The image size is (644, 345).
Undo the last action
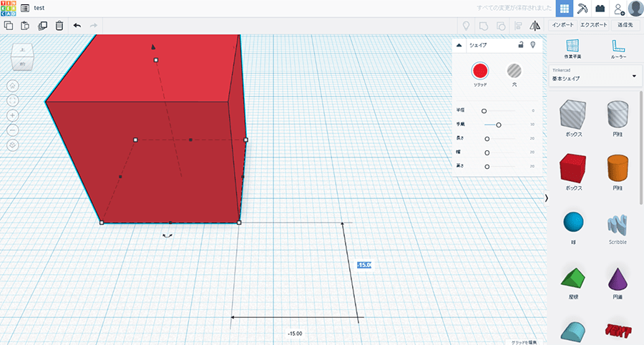(77, 25)
